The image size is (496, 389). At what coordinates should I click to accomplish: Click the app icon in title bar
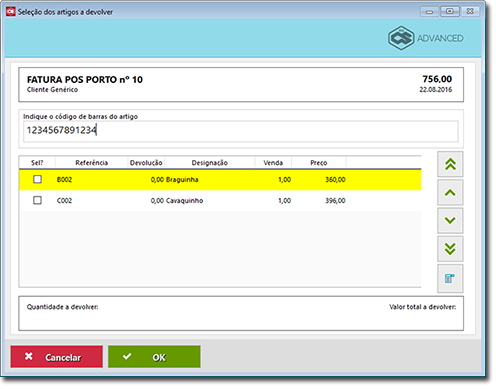pyautogui.click(x=11, y=12)
